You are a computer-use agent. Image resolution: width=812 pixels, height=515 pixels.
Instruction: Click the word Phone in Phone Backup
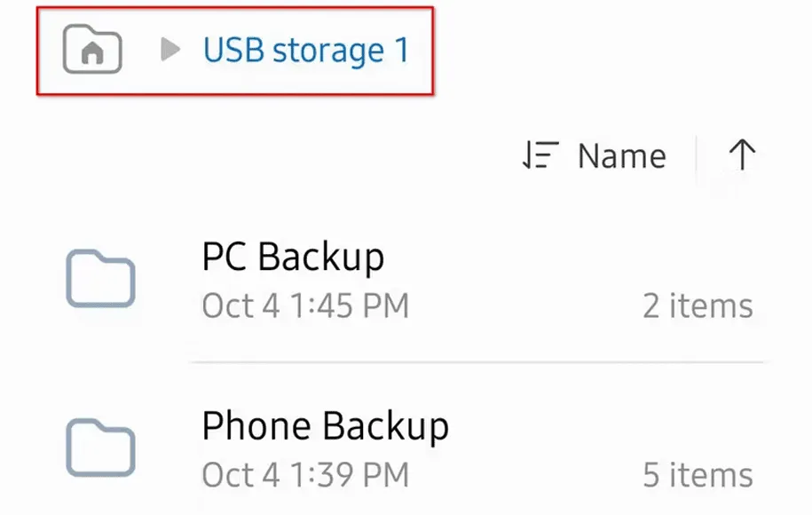256,426
